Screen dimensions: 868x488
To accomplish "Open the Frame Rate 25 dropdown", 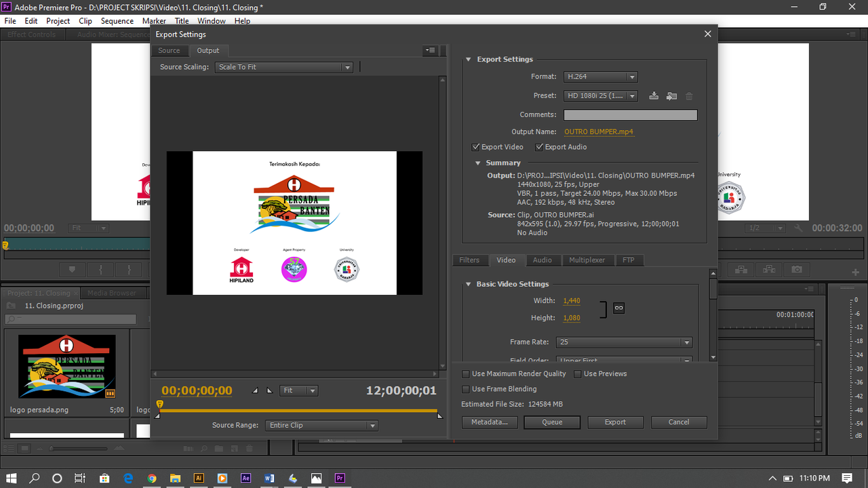I will (x=624, y=342).
